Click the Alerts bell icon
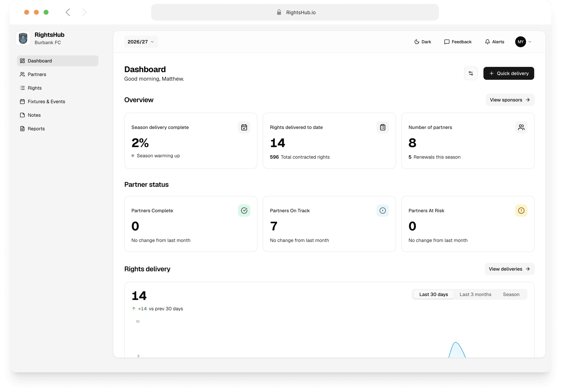Viewport: 561px width, 392px height. 487,42
